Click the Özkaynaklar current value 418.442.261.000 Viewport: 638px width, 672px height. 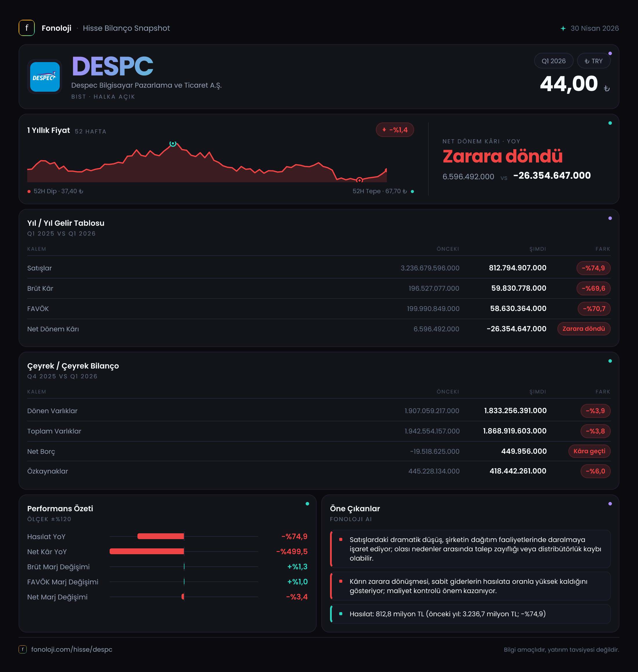click(x=518, y=471)
